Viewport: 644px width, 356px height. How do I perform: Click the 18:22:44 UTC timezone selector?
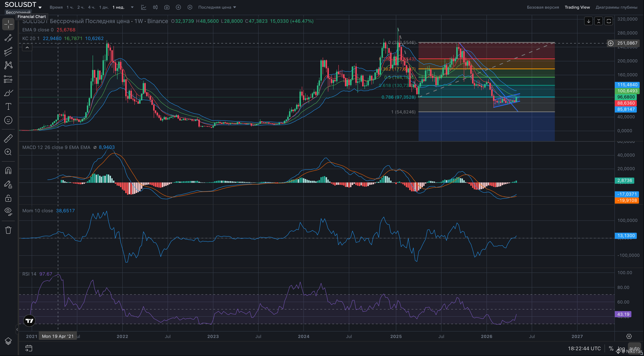point(584,348)
